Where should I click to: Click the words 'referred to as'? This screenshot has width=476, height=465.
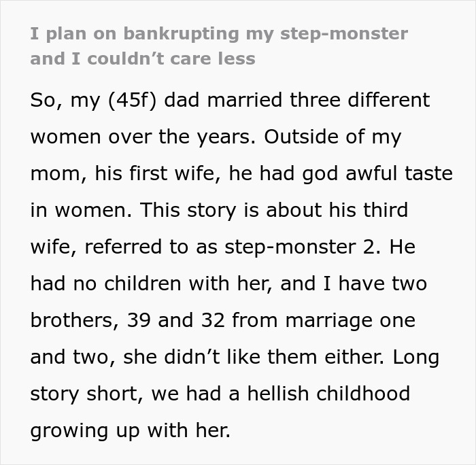click(154, 247)
